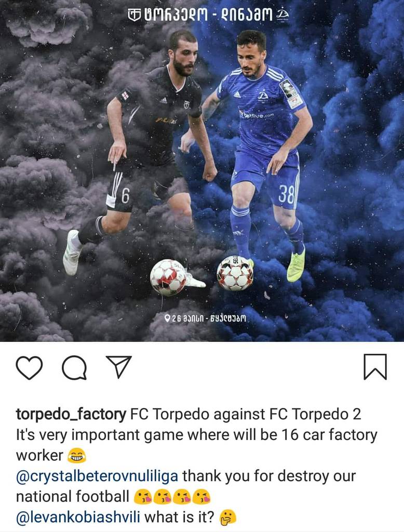Click the Georgian match title text at the top
This screenshot has width=404, height=532.
tap(209, 14)
